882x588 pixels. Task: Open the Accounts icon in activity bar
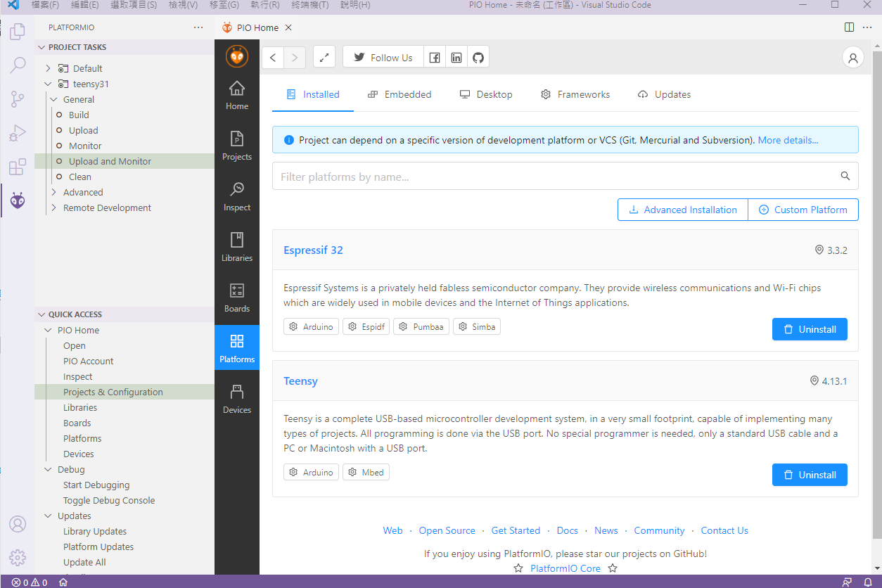(x=18, y=524)
